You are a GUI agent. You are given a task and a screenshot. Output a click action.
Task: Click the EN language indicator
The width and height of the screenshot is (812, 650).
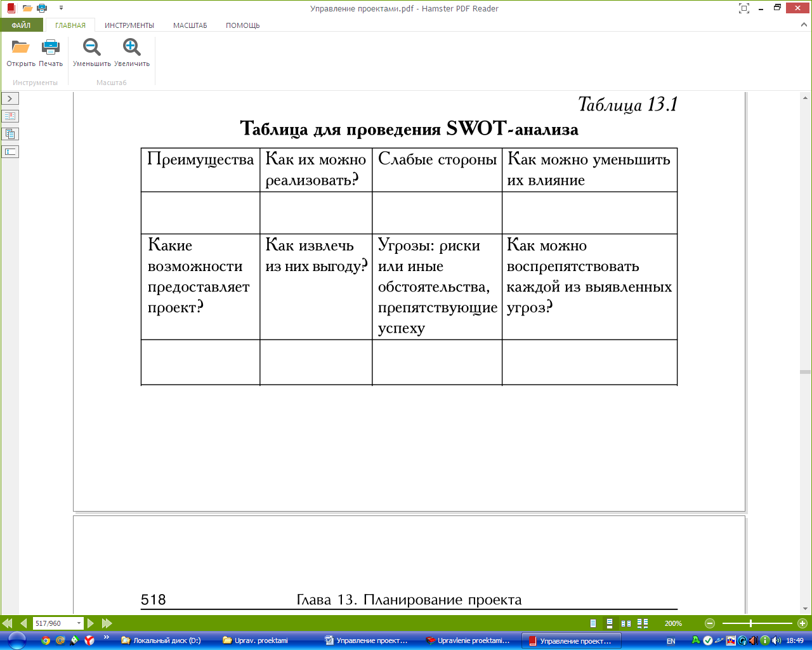tap(671, 641)
